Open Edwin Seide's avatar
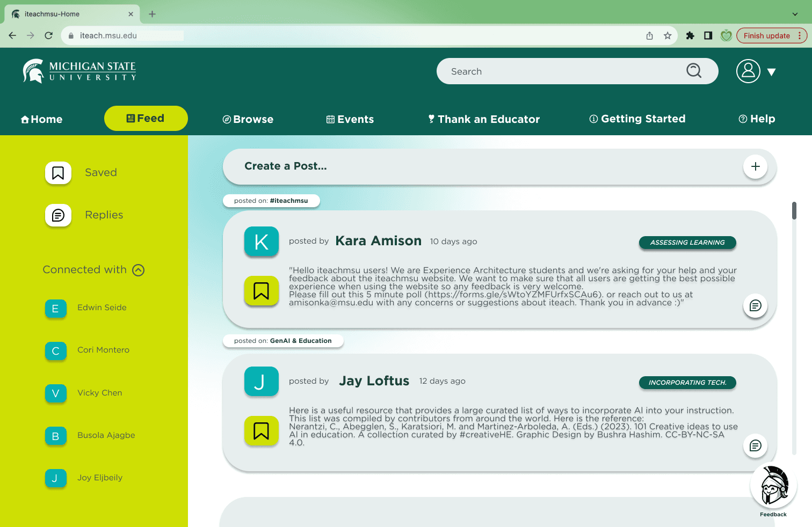Screen dimensions: 812x527 [x=55, y=309]
